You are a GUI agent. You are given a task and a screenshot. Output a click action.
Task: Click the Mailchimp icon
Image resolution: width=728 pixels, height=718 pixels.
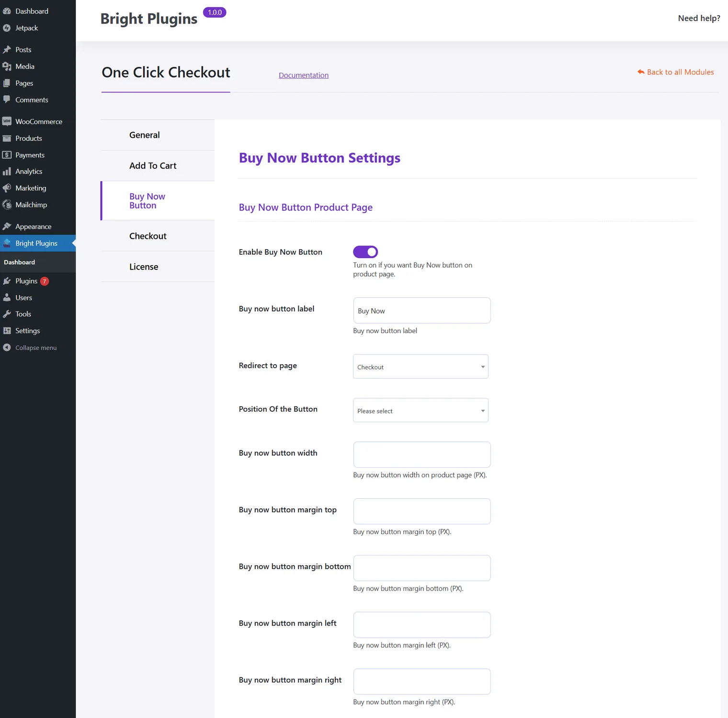point(7,205)
